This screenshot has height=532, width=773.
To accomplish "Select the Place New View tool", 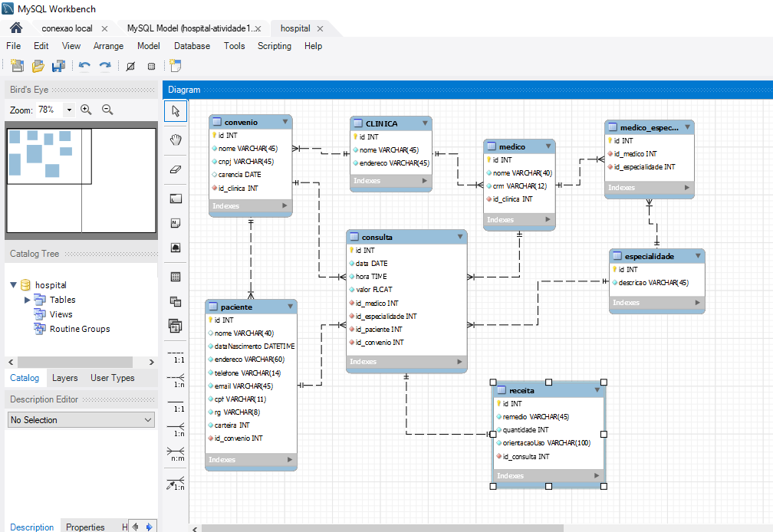I will coord(176,301).
